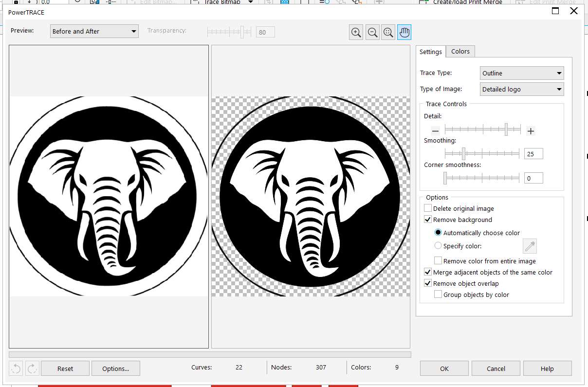Click the Transparency slider
Viewport: 588px width, 387px height.
[229, 32]
